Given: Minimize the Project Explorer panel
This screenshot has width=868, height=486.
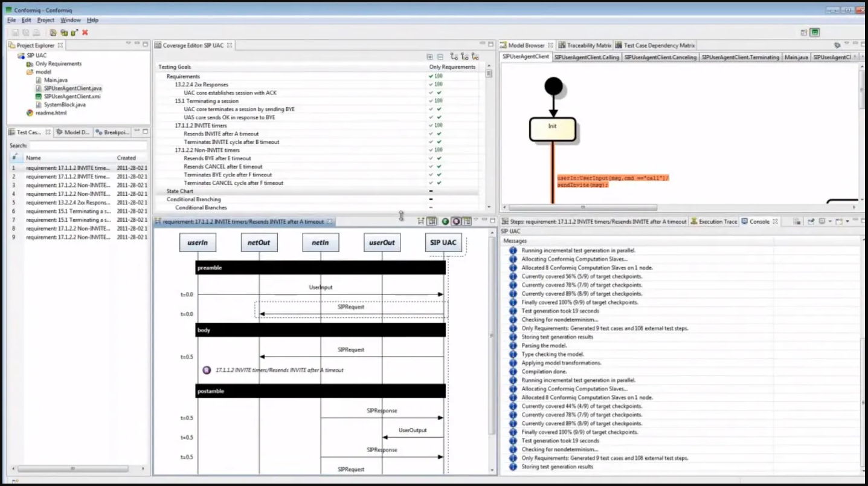Looking at the screenshot, I should pos(137,44).
